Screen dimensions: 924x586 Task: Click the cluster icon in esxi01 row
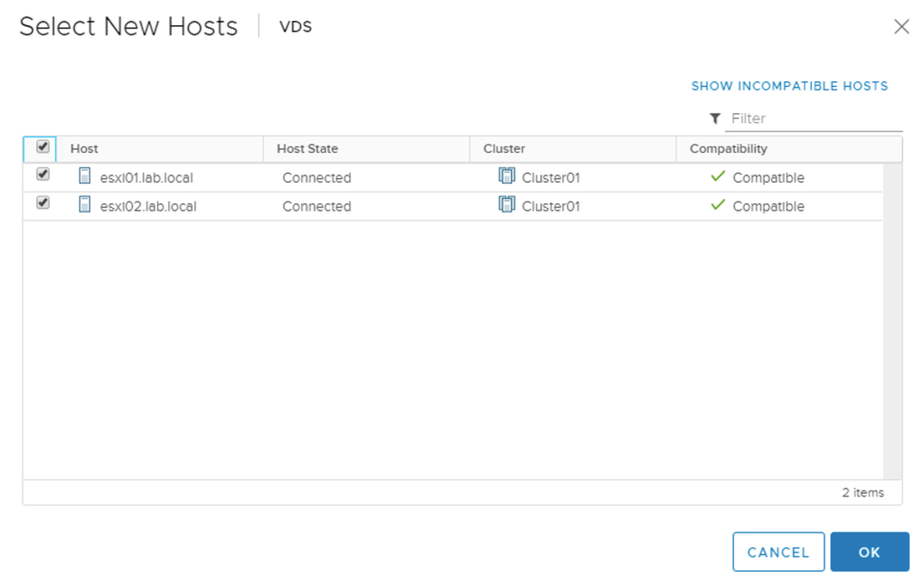click(x=507, y=176)
